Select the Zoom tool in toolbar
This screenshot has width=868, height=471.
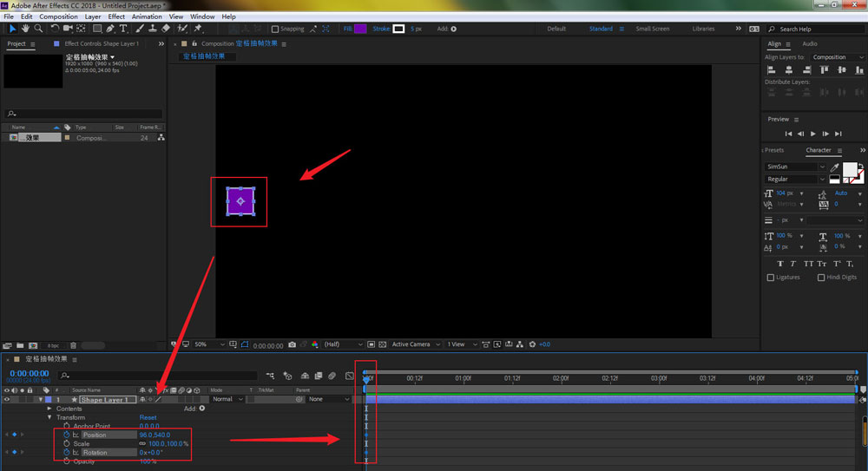coord(38,29)
